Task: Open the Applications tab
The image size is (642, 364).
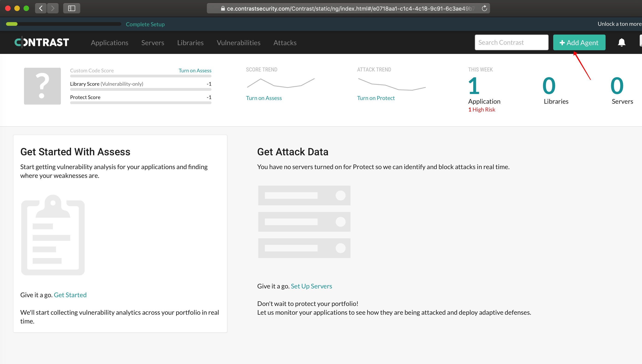Action: [x=109, y=43]
